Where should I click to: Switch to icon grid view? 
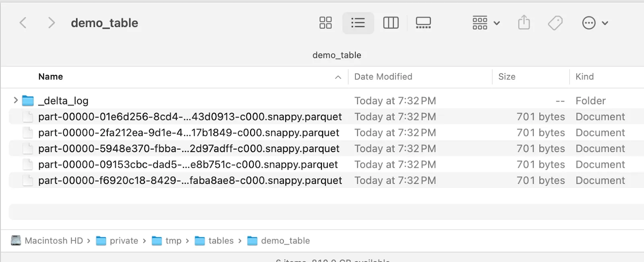[325, 23]
